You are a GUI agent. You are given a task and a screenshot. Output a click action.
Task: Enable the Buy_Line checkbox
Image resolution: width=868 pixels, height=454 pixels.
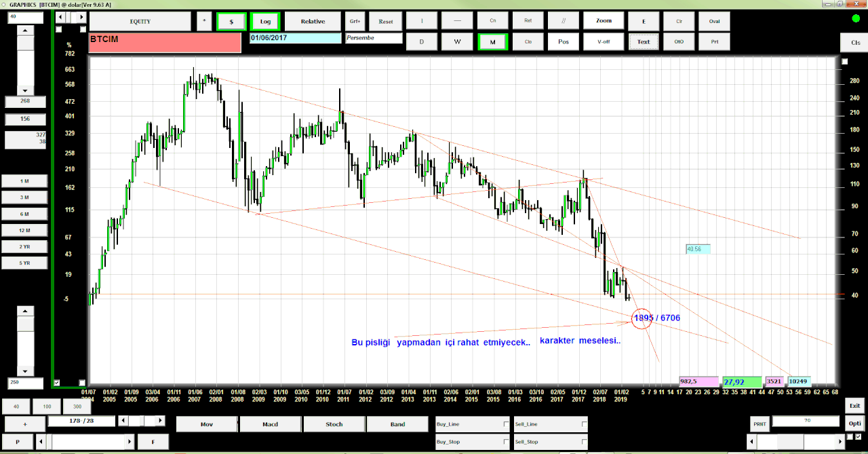pyautogui.click(x=506, y=423)
